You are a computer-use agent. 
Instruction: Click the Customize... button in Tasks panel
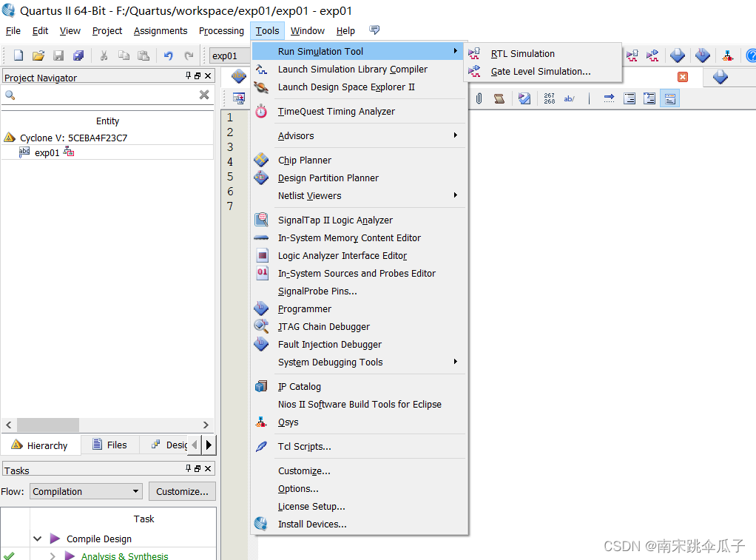click(182, 491)
